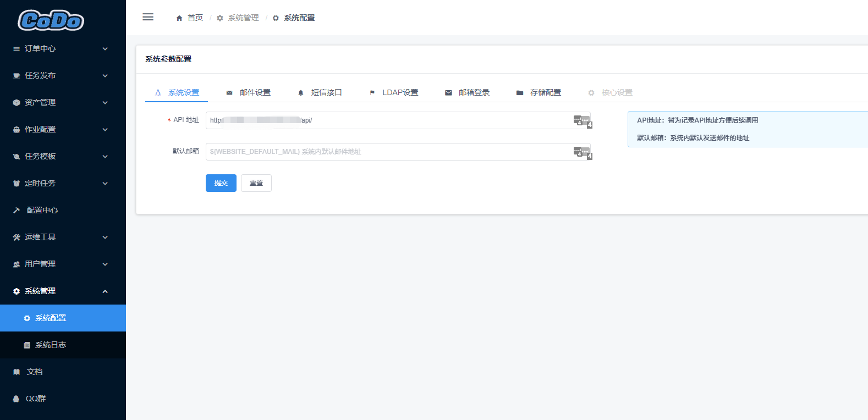Screen dimensions: 868x420
Task: Click the 任务模板 sidebar icon
Action: (17, 157)
